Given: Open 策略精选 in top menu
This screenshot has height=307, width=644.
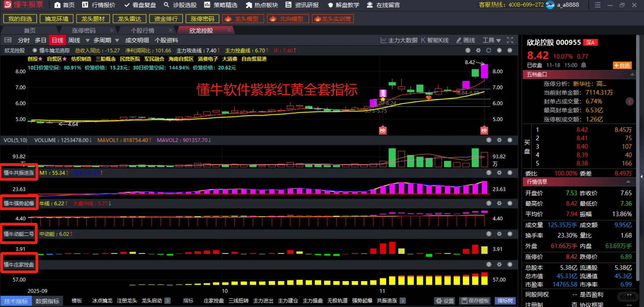Looking at the screenshot, I should point(221,5).
